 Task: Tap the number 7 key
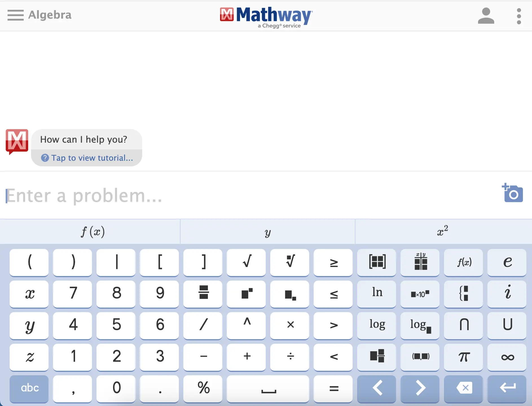pyautogui.click(x=72, y=294)
